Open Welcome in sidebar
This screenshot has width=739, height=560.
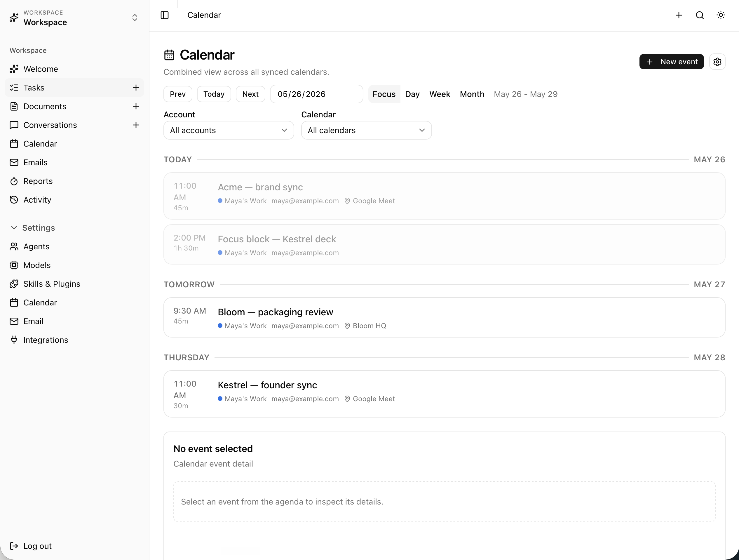[74, 69]
